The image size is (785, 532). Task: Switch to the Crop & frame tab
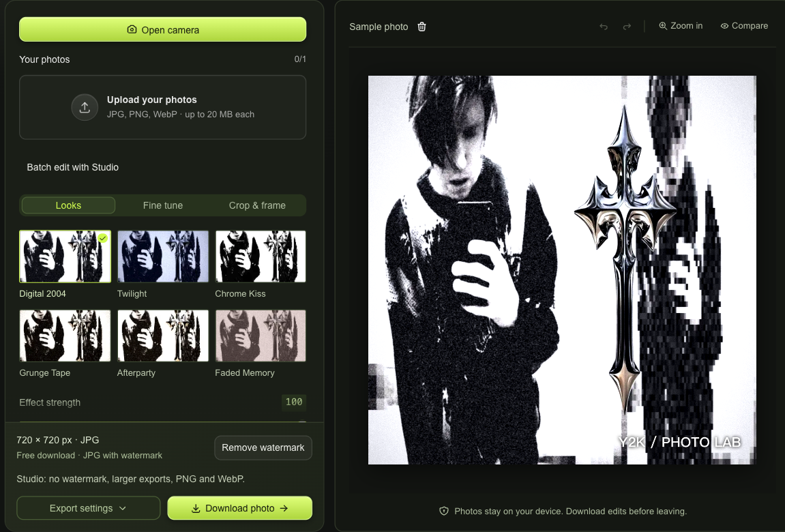257,205
